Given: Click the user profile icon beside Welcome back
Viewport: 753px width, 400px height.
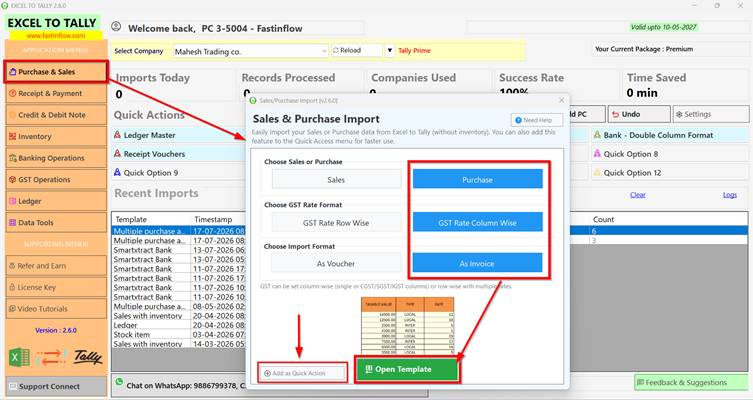Looking at the screenshot, I should pos(116,27).
